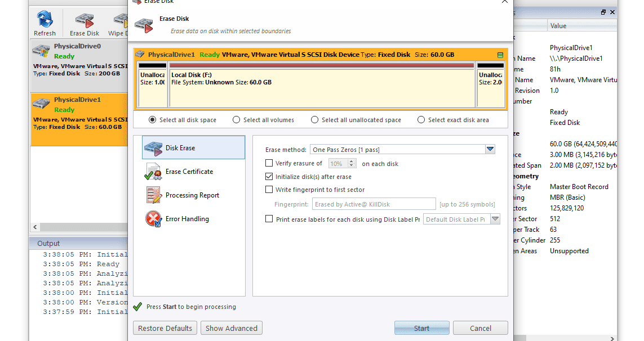Click the \\.\PhysicalDrive1 value
This screenshot has width=644, height=341.
click(x=576, y=59)
